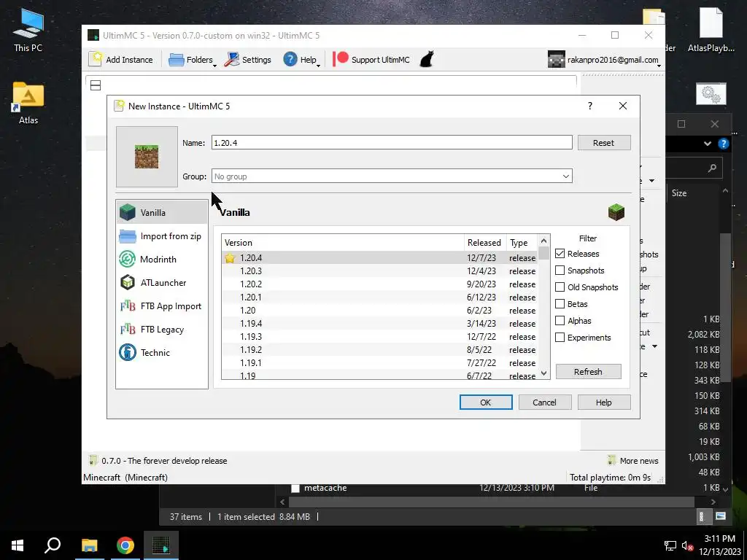The image size is (747, 560).
Task: Toggle the Alphas filter checkbox
Action: (560, 321)
